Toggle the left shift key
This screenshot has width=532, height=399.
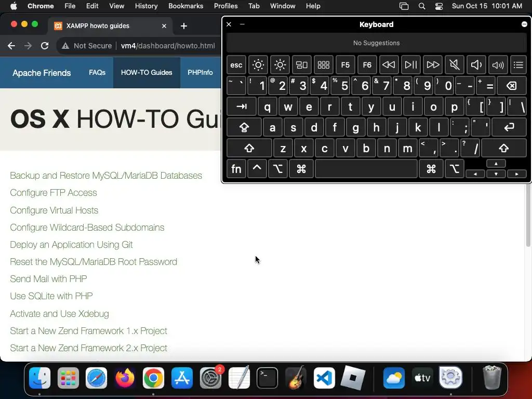coord(249,148)
